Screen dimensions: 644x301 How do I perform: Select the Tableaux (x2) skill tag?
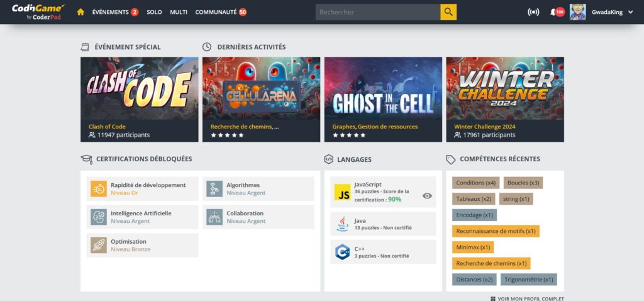474,198
